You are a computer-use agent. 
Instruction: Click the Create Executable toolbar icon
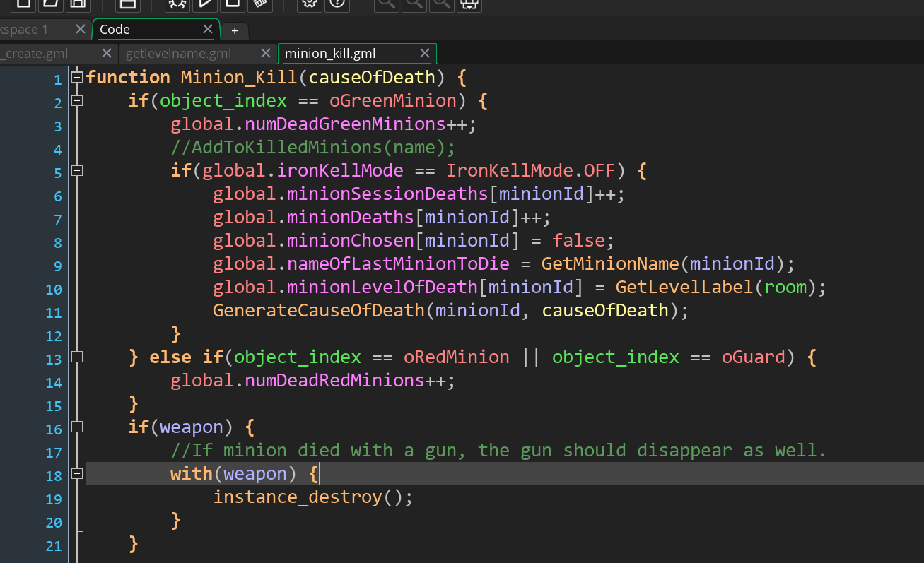click(128, 3)
